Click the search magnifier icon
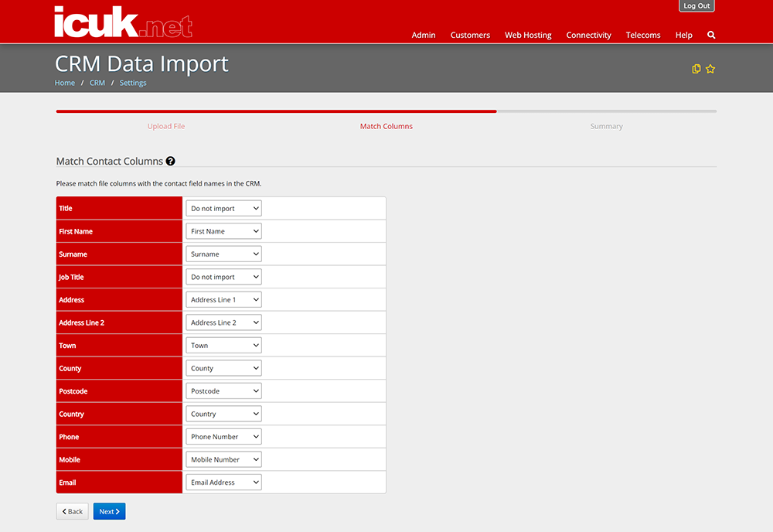This screenshot has width=773, height=532. coord(711,35)
